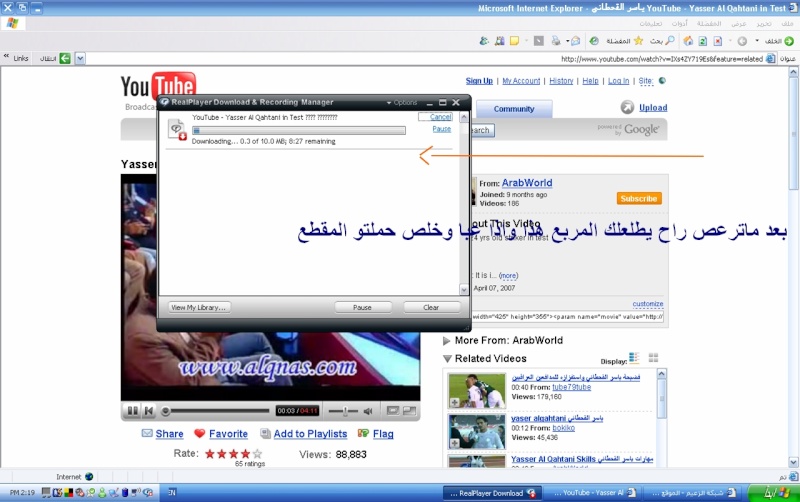The height and width of the screenshot is (502, 800).
Task: Click the YouTube Upload arrow icon
Action: coord(627,107)
